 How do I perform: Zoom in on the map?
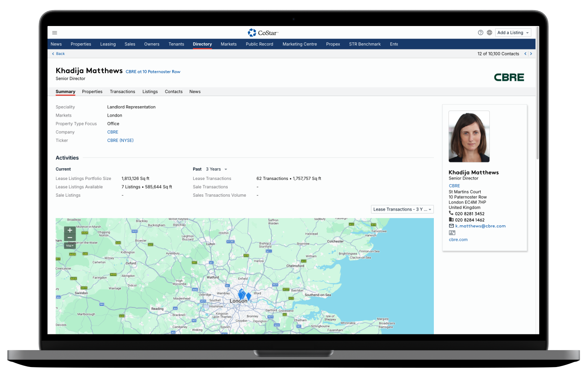70,230
